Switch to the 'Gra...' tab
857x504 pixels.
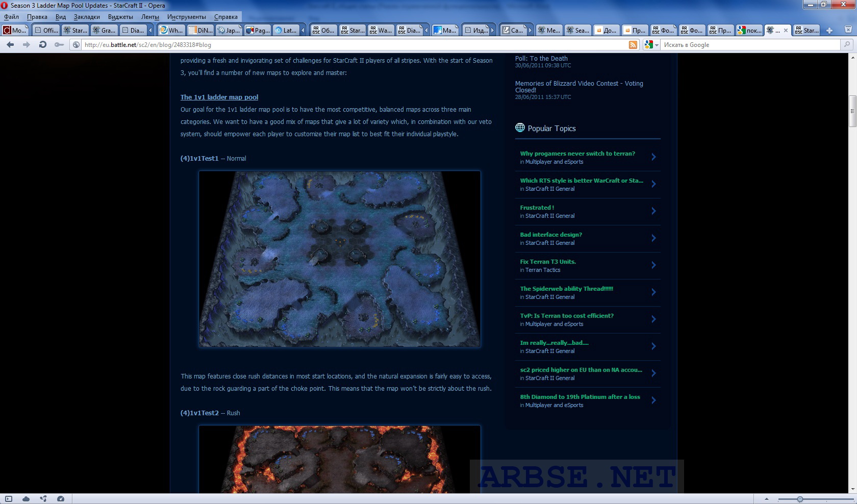pyautogui.click(x=104, y=31)
